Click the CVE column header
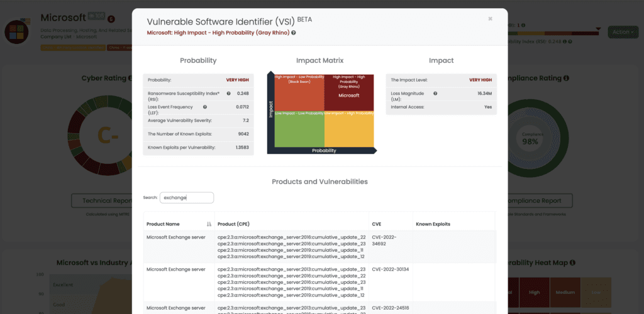Viewport: 644px width, 314px height. pyautogui.click(x=376, y=224)
